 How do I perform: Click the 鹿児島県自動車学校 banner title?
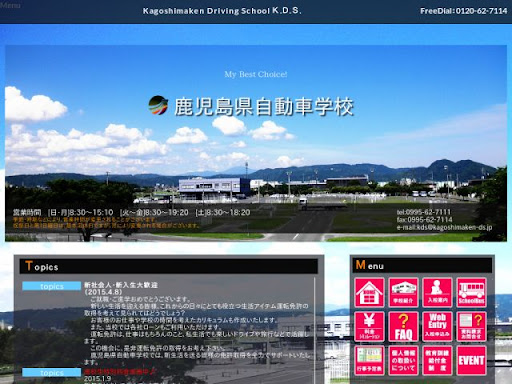click(x=263, y=107)
